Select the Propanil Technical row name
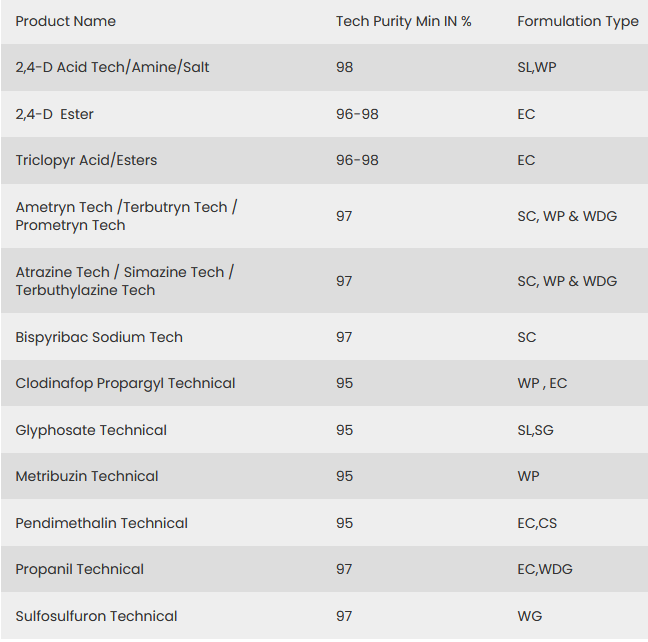This screenshot has height=642, width=648. click(79, 569)
